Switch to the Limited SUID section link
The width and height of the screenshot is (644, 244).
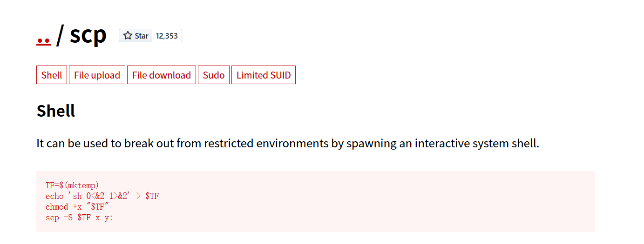pyautogui.click(x=264, y=75)
